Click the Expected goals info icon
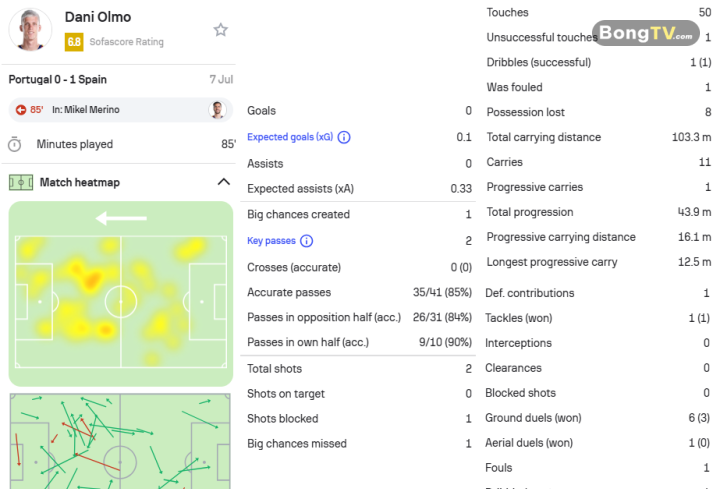Screen dimensions: 720x489 pyautogui.click(x=344, y=137)
